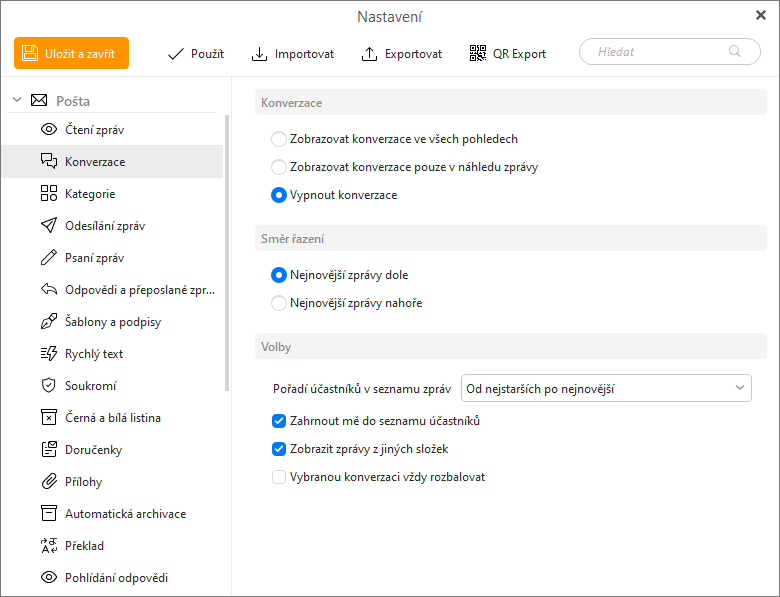Screen dimensions: 780x597
Task: Enable Zobrazovat konverzace ve všech pohledech
Action: pyautogui.click(x=279, y=139)
